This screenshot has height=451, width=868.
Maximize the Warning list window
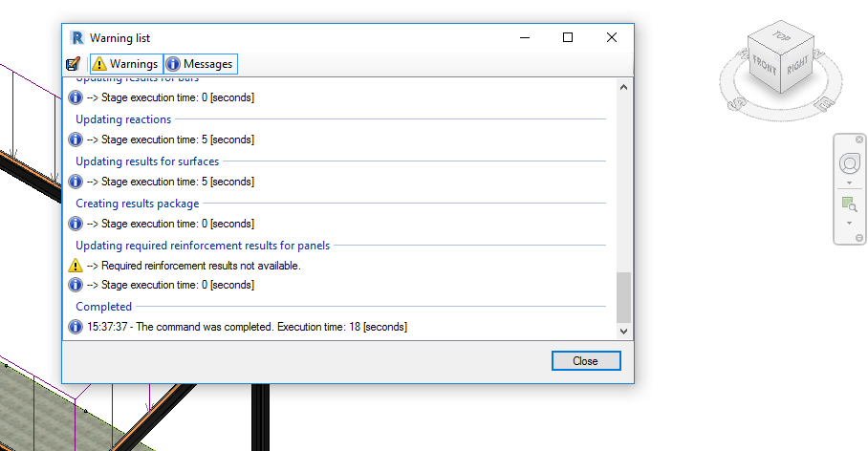tap(568, 37)
